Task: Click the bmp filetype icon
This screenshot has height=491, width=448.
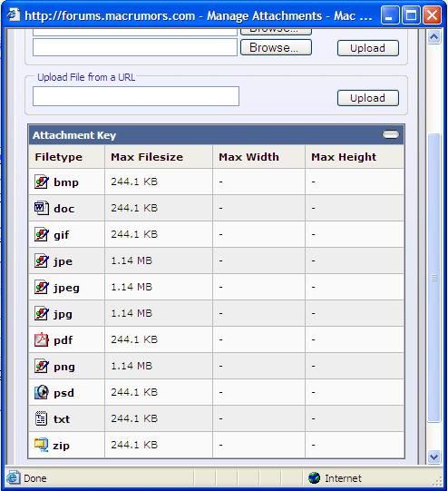Action: coord(42,182)
